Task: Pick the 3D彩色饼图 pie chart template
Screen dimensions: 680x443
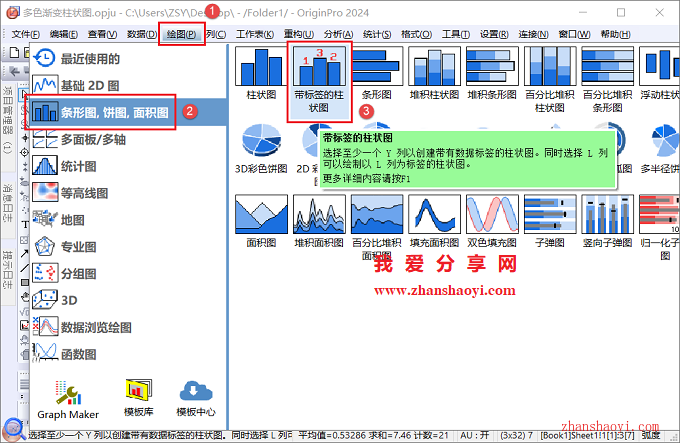Action: click(261, 147)
